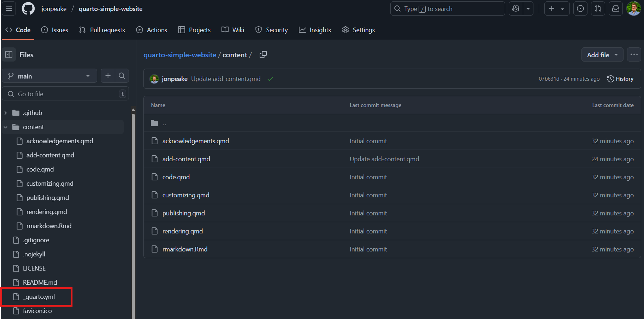Open customizing.qmd in the file list
The height and width of the screenshot is (319, 644).
(x=186, y=195)
